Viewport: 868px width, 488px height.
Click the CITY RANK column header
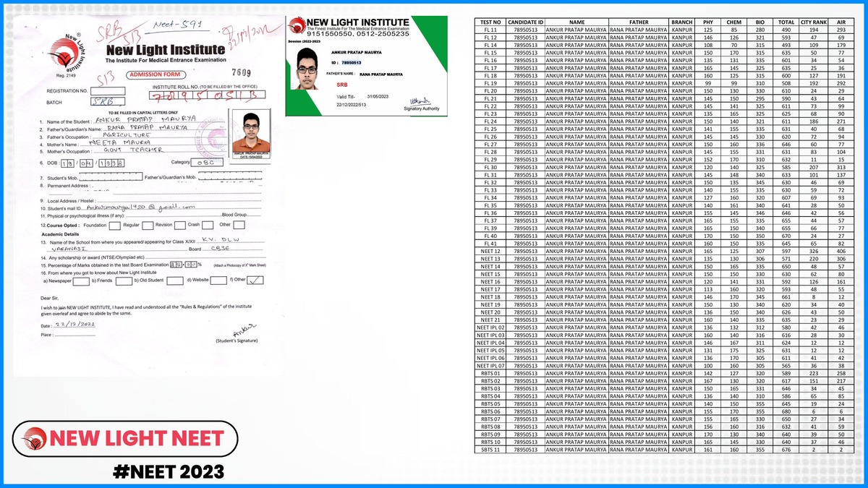pyautogui.click(x=813, y=22)
